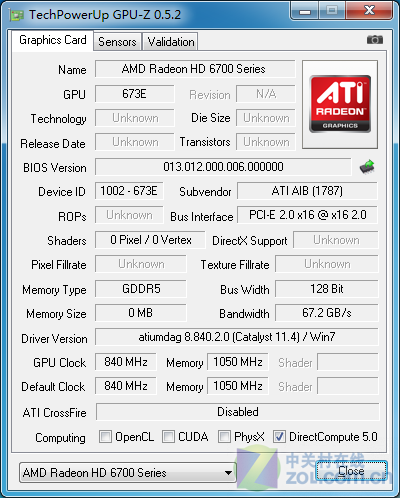Click the Device ID value 1002 - 673E
The width and height of the screenshot is (400, 498).
[x=129, y=191]
